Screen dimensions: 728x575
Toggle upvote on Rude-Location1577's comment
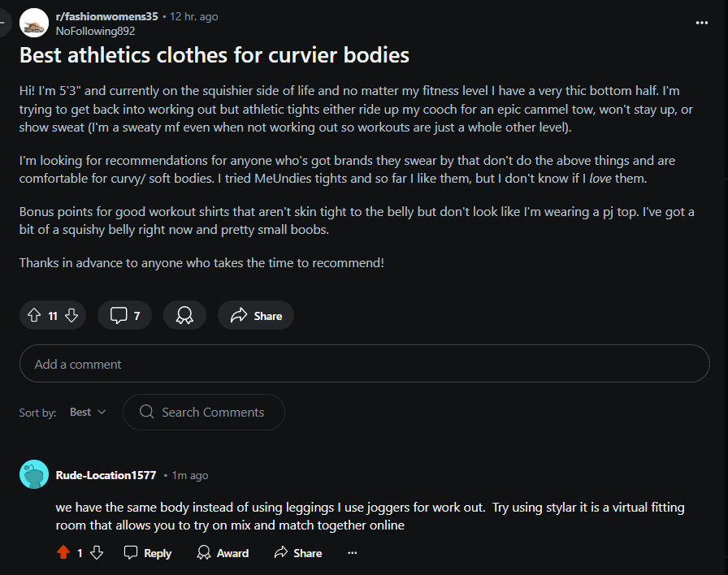click(63, 553)
